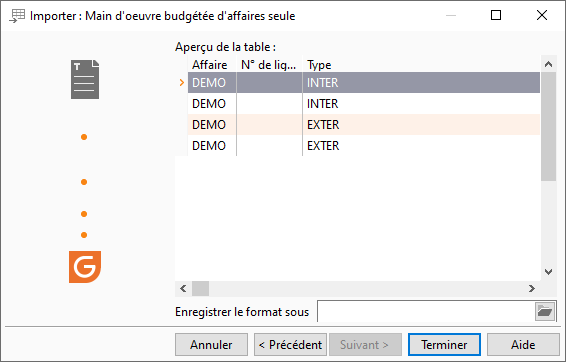566x362 pixels.
Task: Click the orange current-row arrow indicator
Action: [x=182, y=83]
